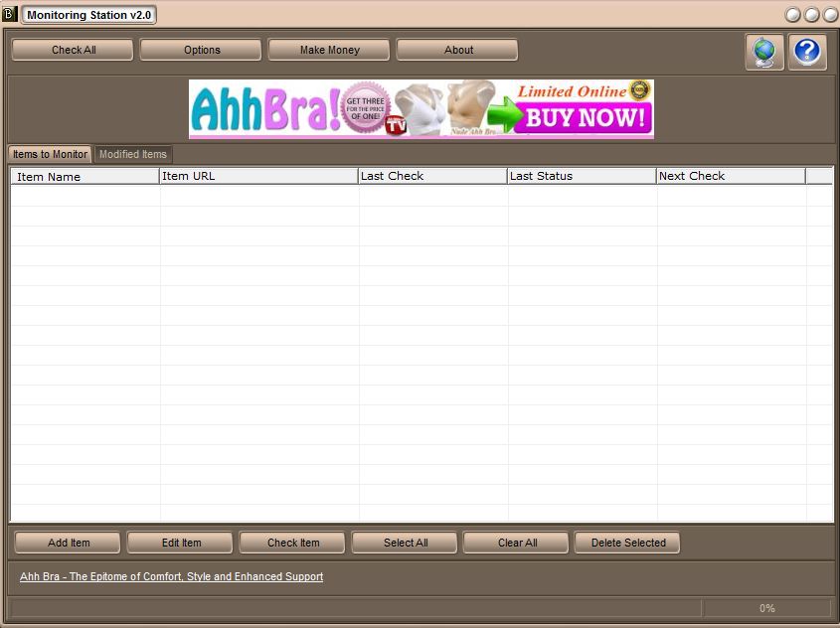840x628 pixels.
Task: Click the middle title bar window button
Action: pyautogui.click(x=811, y=15)
